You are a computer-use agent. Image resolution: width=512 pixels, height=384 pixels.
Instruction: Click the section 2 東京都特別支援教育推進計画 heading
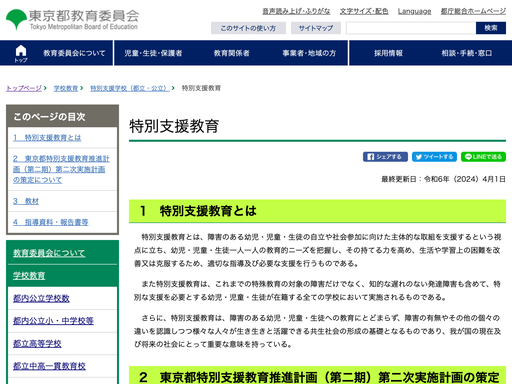[317, 376]
